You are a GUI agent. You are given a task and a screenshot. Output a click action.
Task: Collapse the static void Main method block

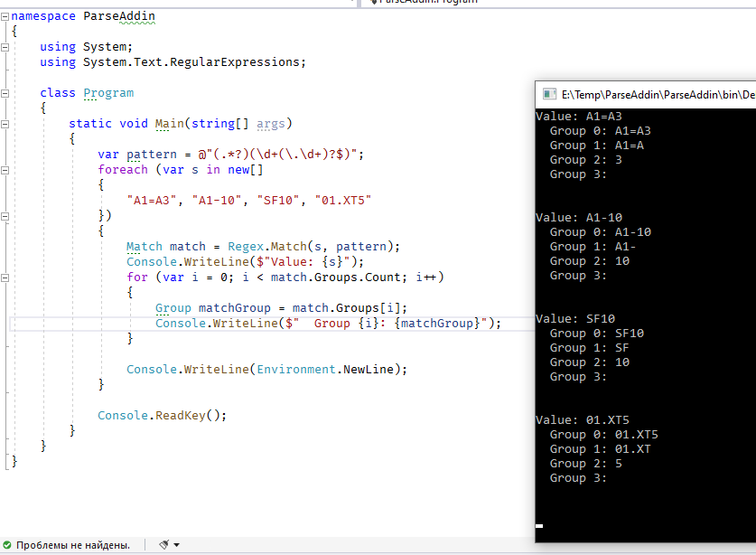coord(5,124)
